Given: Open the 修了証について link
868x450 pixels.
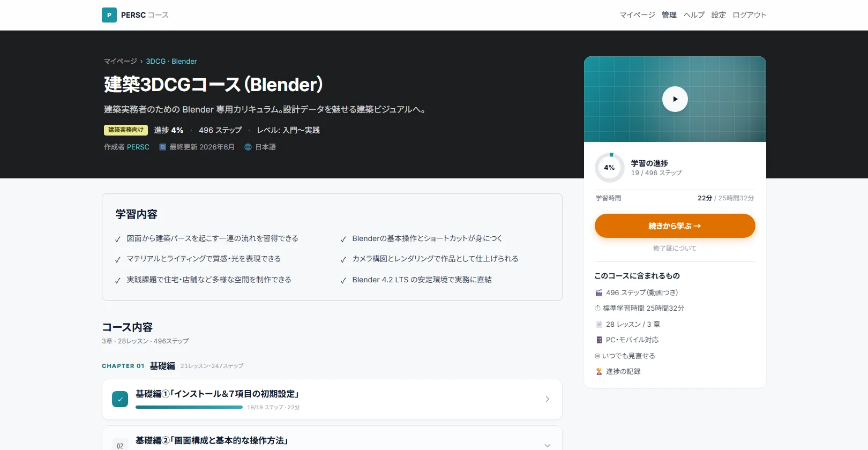Looking at the screenshot, I should tap(675, 249).
